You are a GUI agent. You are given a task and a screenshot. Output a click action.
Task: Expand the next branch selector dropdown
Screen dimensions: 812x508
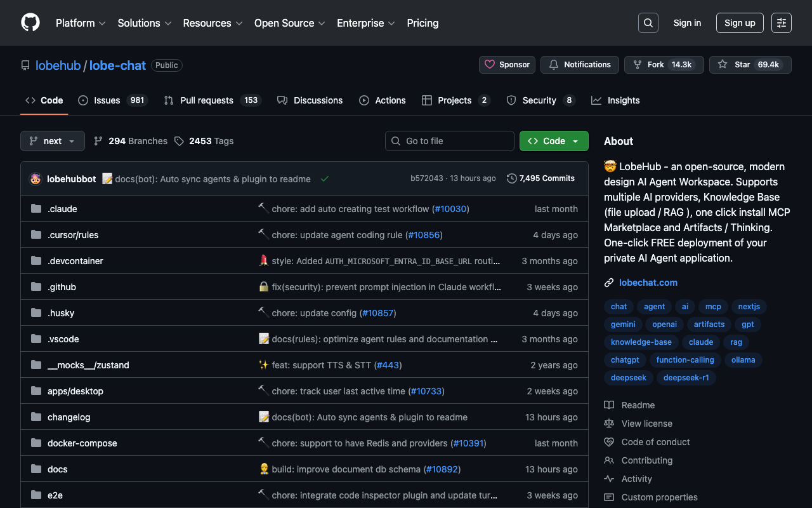53,141
